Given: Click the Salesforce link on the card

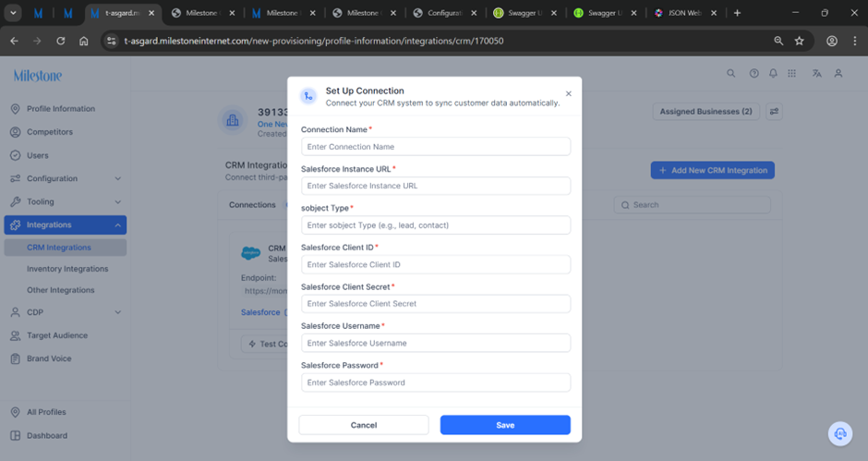Looking at the screenshot, I should coord(260,312).
